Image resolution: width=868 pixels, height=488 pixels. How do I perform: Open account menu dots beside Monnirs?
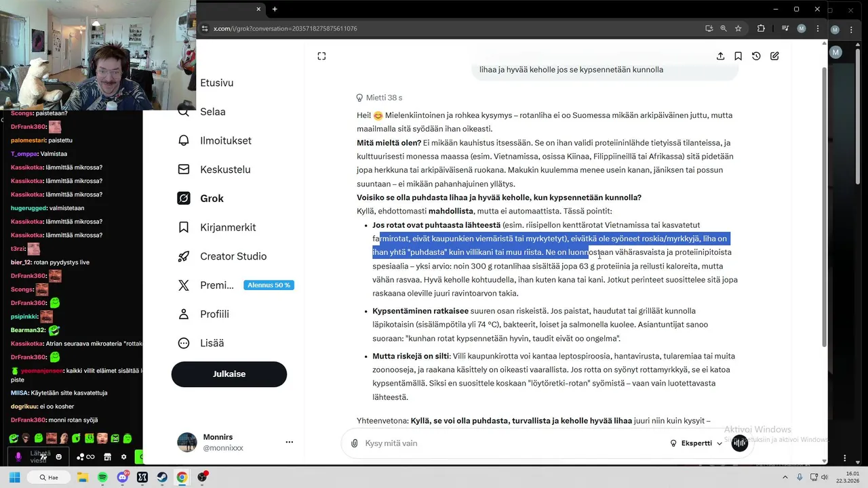click(290, 442)
